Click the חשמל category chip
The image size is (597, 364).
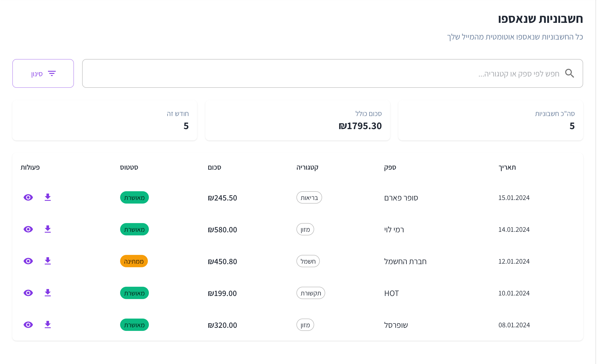tap(308, 261)
